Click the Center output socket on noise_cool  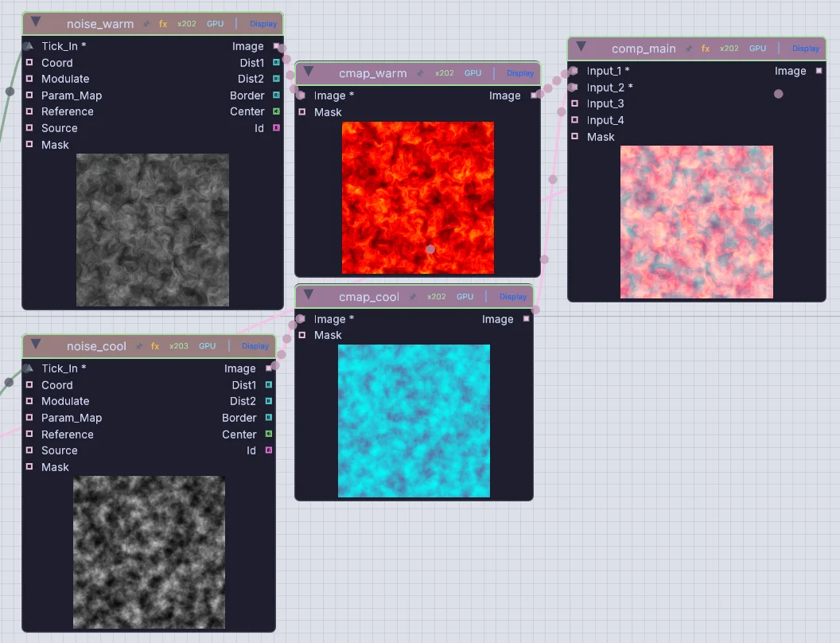pyautogui.click(x=269, y=434)
